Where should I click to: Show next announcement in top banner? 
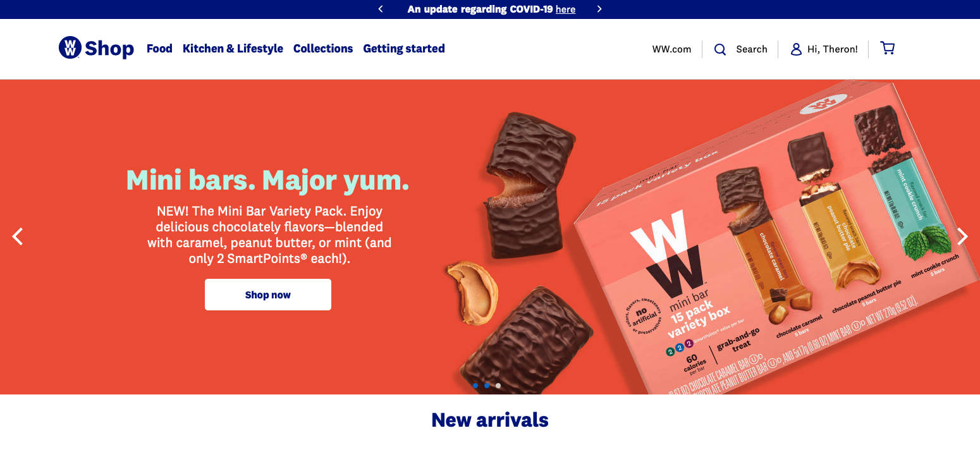[x=599, y=9]
